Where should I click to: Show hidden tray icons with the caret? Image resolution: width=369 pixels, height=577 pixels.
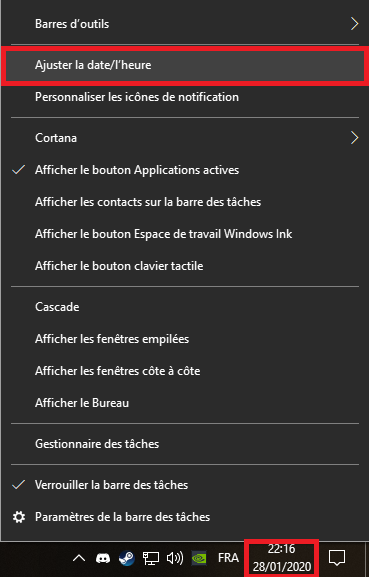pyautogui.click(x=79, y=558)
